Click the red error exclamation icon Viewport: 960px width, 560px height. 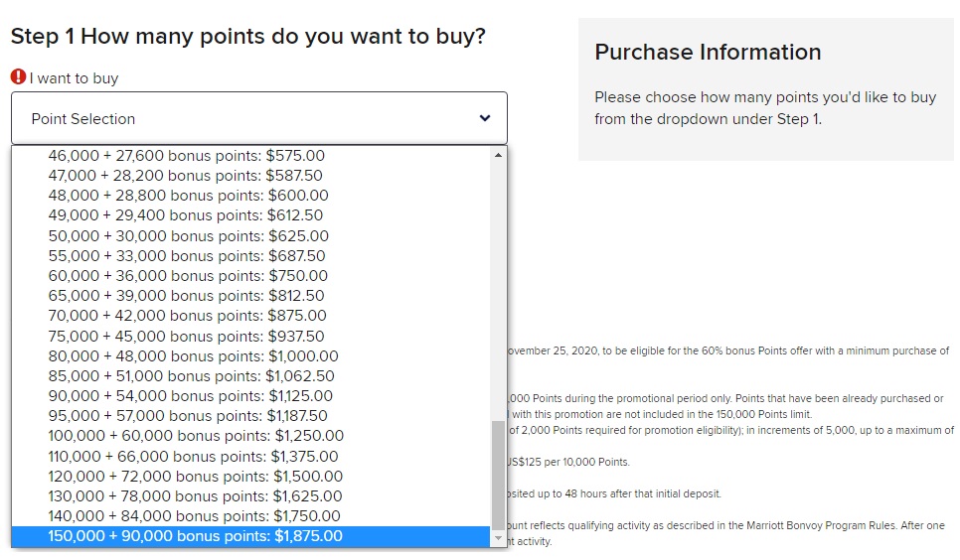[x=18, y=76]
